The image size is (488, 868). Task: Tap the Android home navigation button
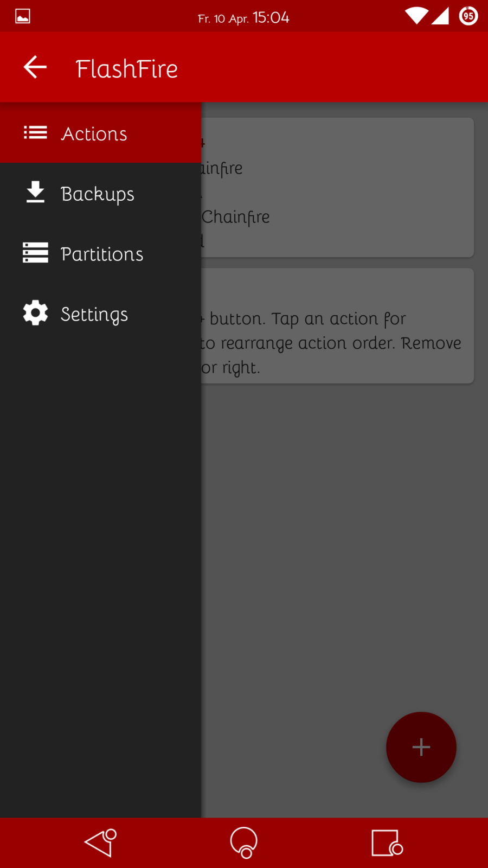[244, 843]
